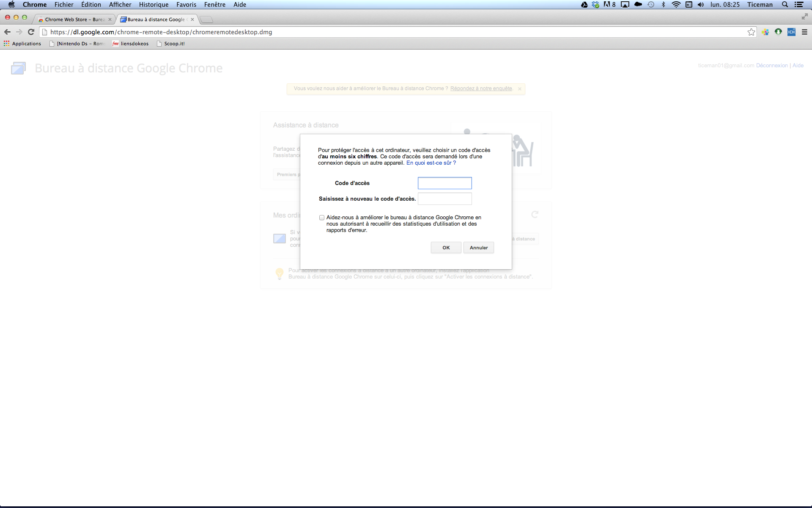Click the keyboard input menu bar icon
This screenshot has height=508, width=812.
click(x=689, y=5)
